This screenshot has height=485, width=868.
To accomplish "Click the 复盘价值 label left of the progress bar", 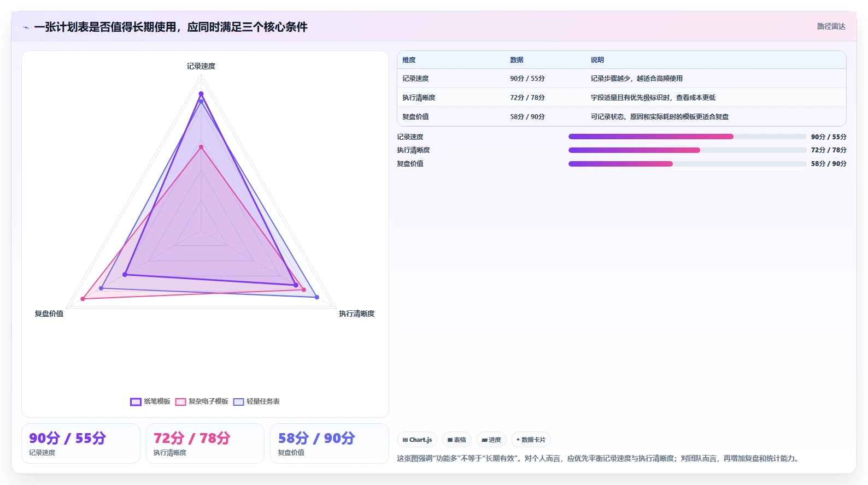I will coord(410,164).
